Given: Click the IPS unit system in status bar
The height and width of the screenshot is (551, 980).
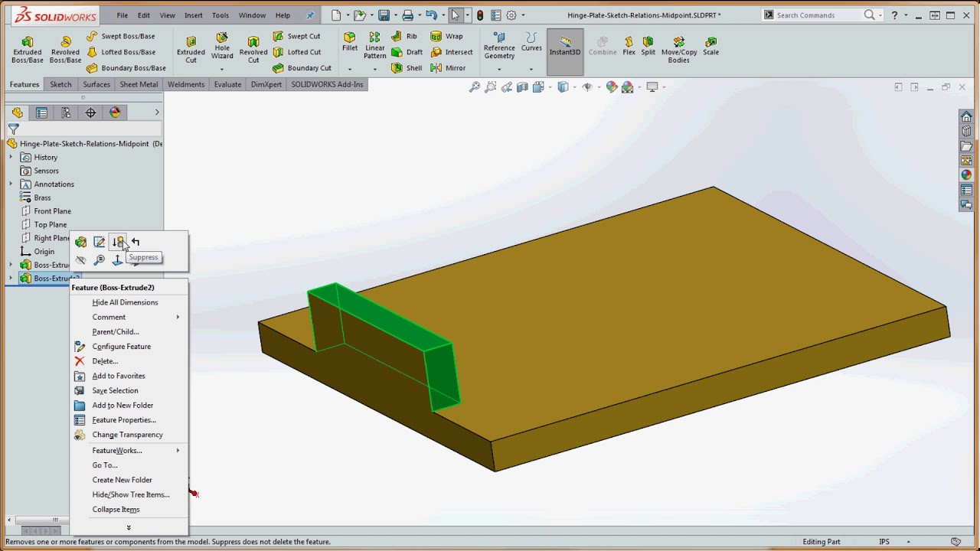Looking at the screenshot, I should [884, 542].
